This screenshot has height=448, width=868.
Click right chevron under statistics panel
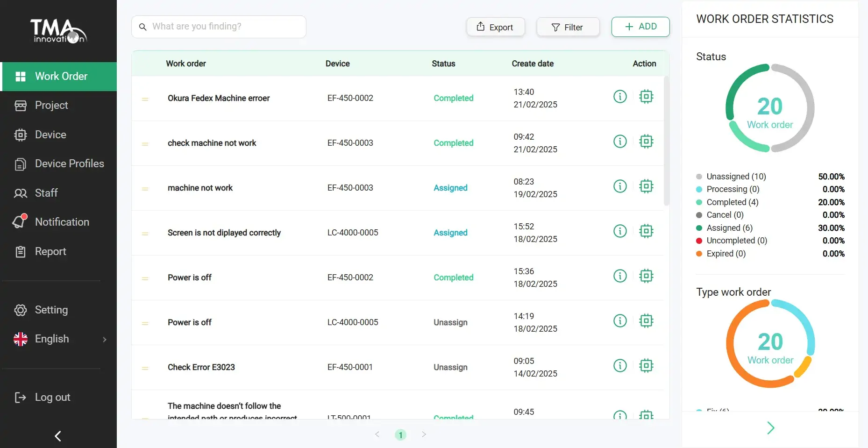point(770,428)
